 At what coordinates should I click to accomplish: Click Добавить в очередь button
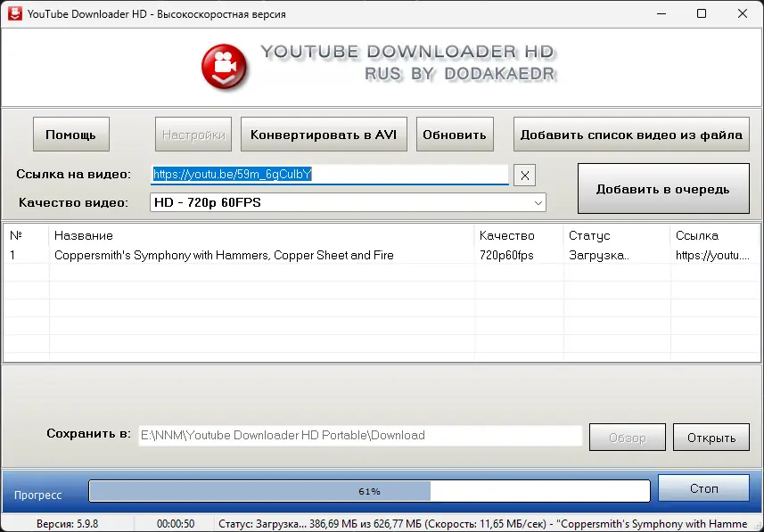(663, 189)
